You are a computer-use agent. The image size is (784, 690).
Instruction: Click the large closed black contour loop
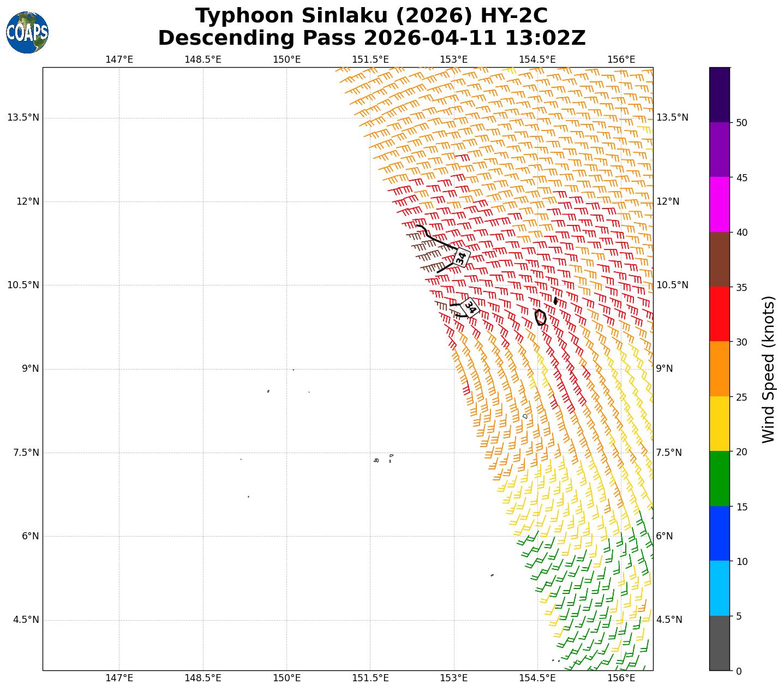[540, 317]
